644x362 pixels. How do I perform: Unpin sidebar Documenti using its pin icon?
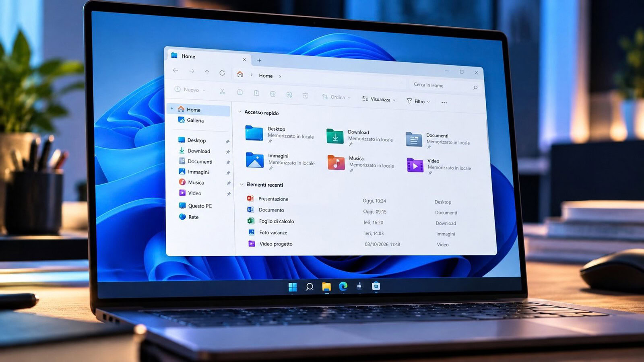point(228,162)
